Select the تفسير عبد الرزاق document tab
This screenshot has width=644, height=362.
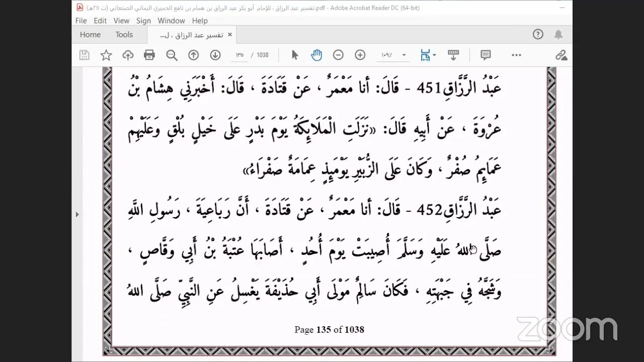192,35
